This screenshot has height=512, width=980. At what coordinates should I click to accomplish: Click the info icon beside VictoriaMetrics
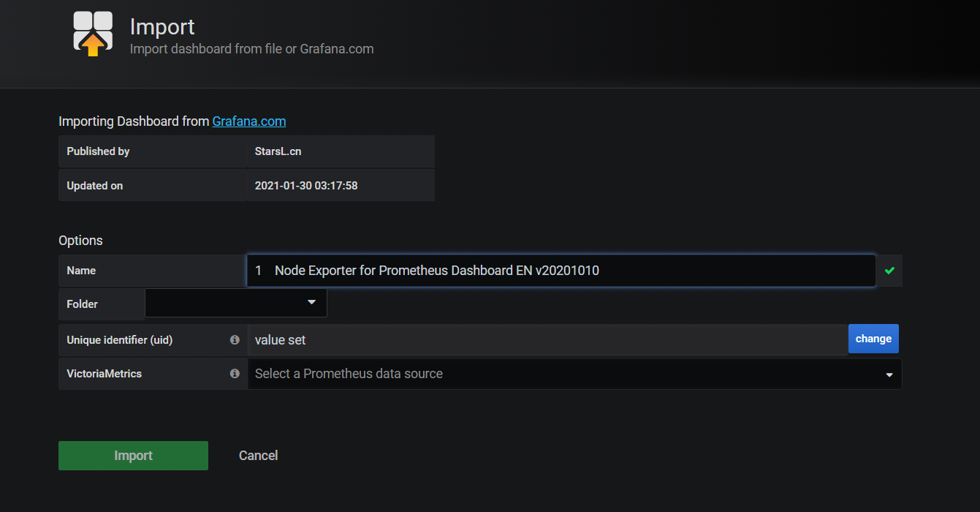point(235,374)
